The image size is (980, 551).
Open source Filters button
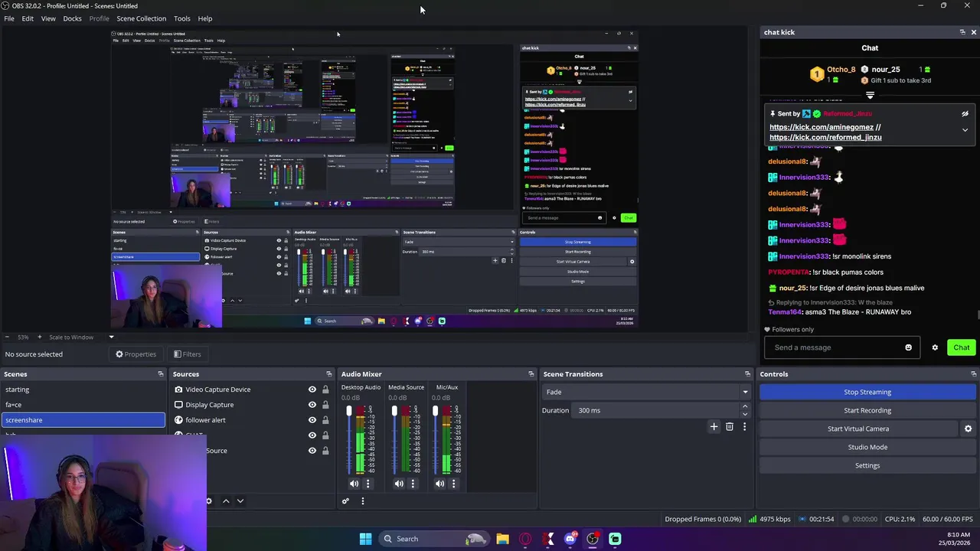tap(187, 354)
